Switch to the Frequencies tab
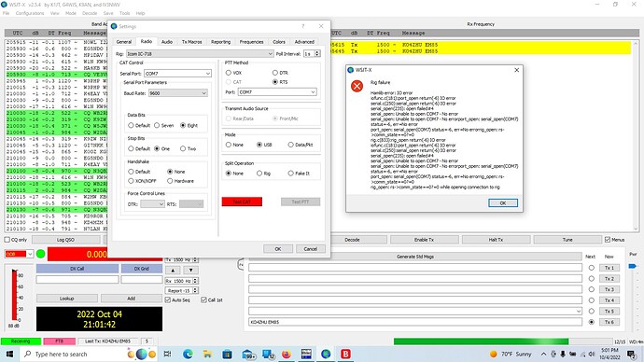Screen dimensions: 644x362 click(251, 42)
